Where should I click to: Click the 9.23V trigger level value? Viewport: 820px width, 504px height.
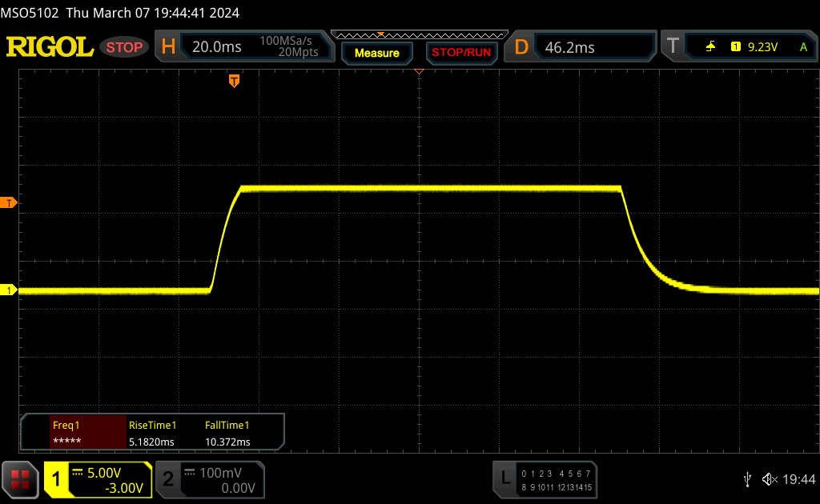click(762, 47)
